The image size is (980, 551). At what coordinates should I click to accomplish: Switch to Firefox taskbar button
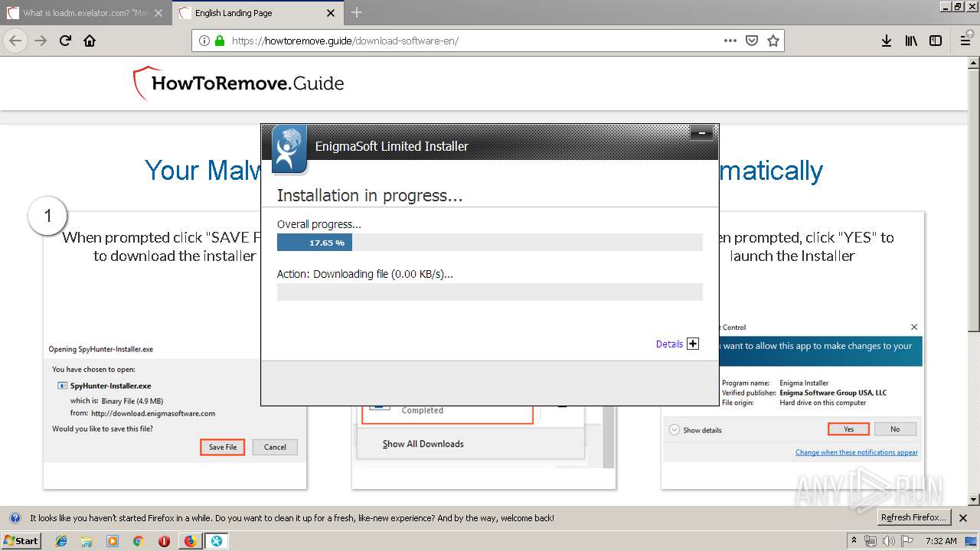click(190, 540)
